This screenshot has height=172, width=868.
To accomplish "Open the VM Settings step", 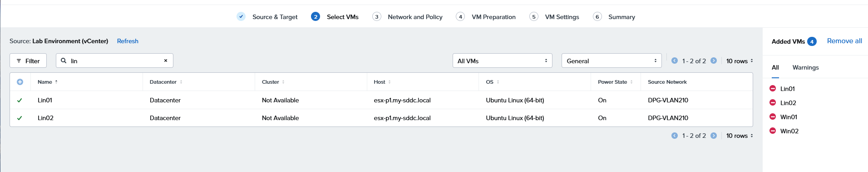I will 562,17.
